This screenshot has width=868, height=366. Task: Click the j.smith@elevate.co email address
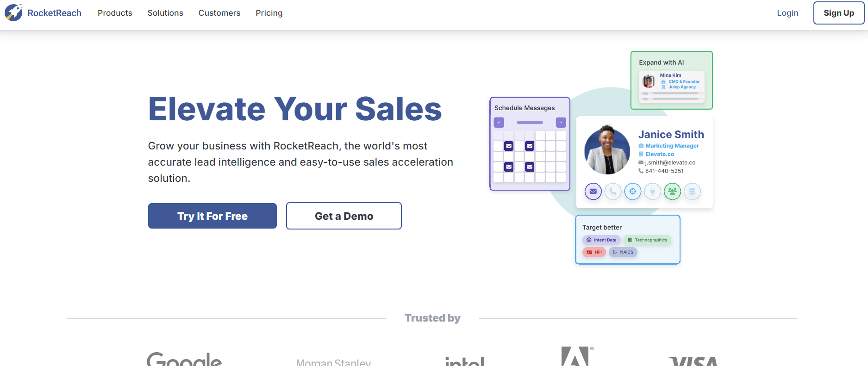tap(670, 162)
